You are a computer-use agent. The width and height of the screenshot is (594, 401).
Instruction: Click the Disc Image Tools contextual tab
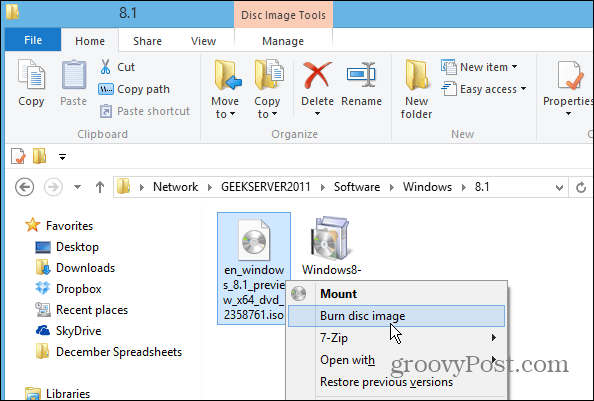point(283,15)
